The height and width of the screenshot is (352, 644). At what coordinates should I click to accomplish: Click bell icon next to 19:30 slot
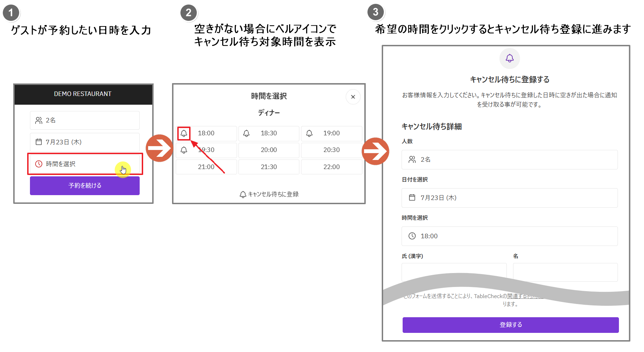[x=184, y=150]
